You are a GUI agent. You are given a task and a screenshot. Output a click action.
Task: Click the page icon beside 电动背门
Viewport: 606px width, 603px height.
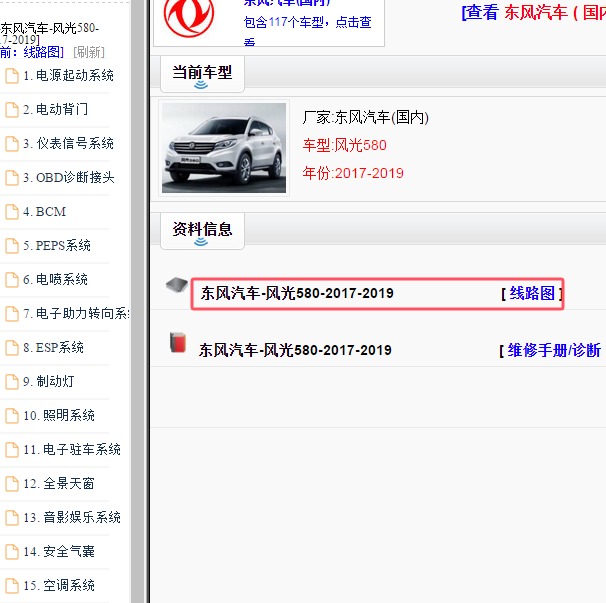[x=12, y=109]
